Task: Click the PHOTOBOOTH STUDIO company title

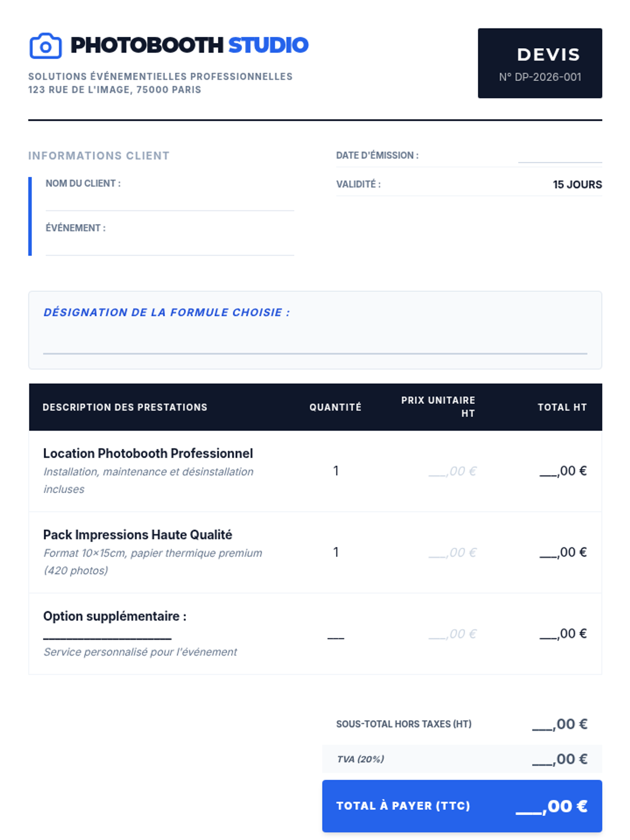Action: coord(189,45)
